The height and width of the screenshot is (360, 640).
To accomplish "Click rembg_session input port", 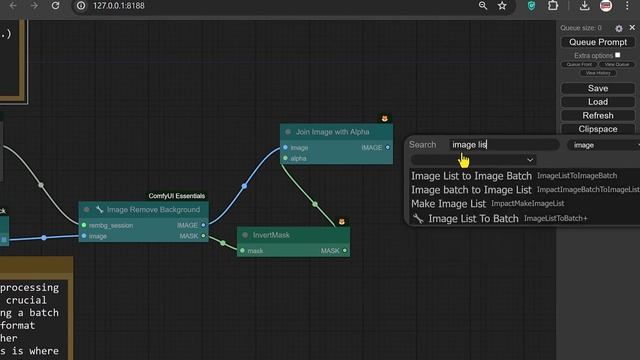I will (84, 225).
